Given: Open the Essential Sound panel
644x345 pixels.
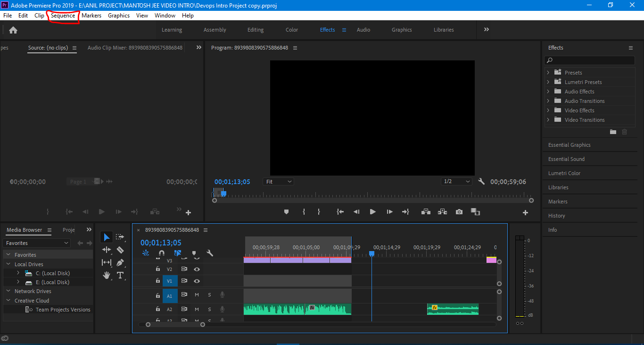Looking at the screenshot, I should [x=566, y=159].
